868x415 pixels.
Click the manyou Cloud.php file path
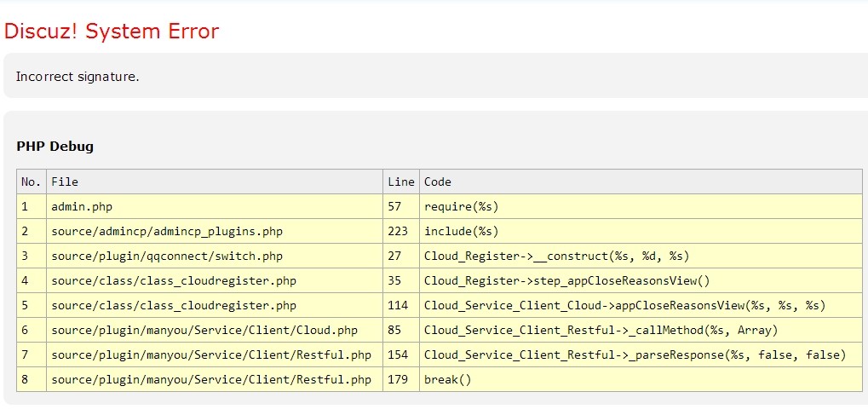coord(204,330)
